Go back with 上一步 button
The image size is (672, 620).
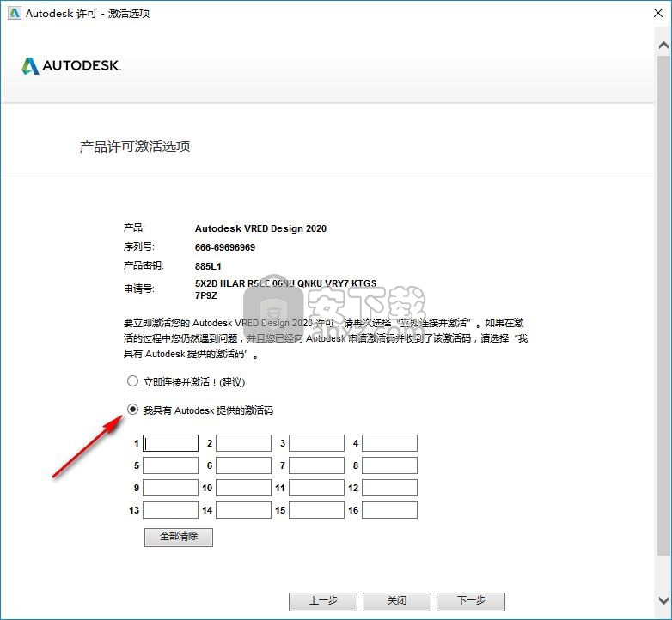[323, 601]
